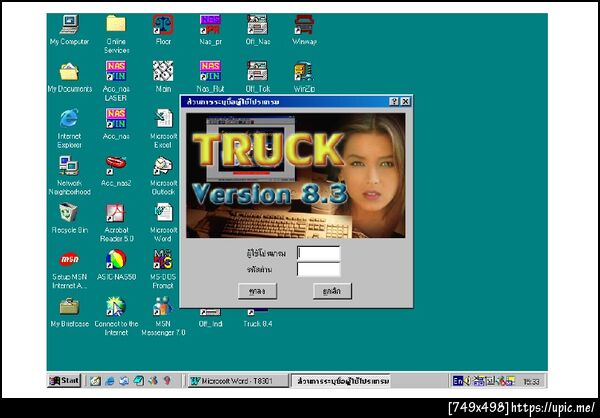
Task: Click the Truck 8.4 shortcut label
Action: point(258,324)
